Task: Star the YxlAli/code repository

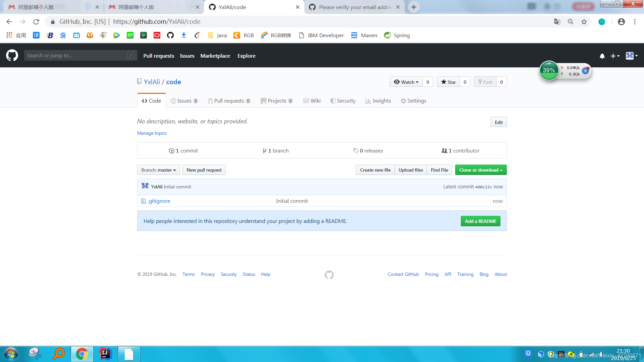Action: (x=448, y=82)
